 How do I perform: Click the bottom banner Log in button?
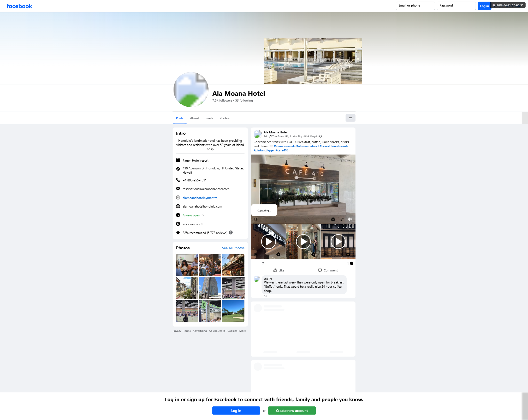click(x=236, y=411)
